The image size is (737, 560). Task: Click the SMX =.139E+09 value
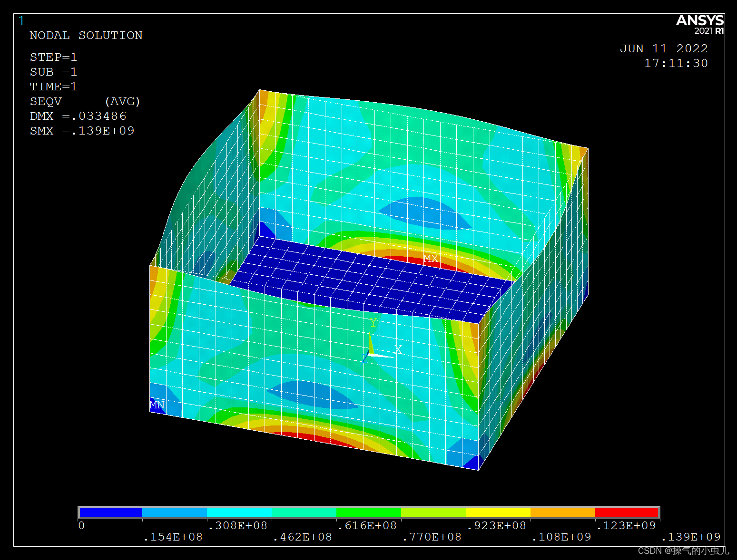tap(82, 131)
